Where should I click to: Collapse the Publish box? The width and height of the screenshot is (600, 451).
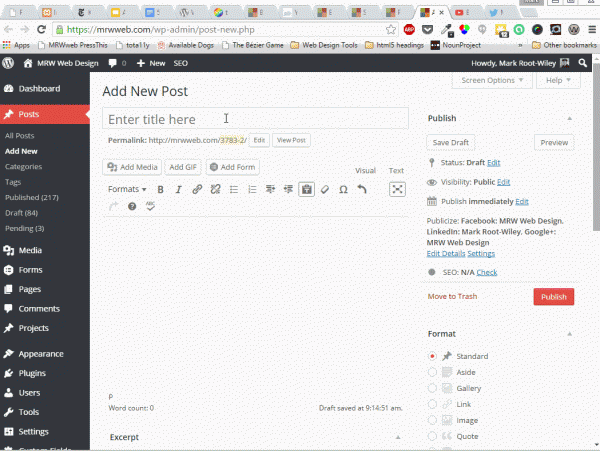pos(569,119)
